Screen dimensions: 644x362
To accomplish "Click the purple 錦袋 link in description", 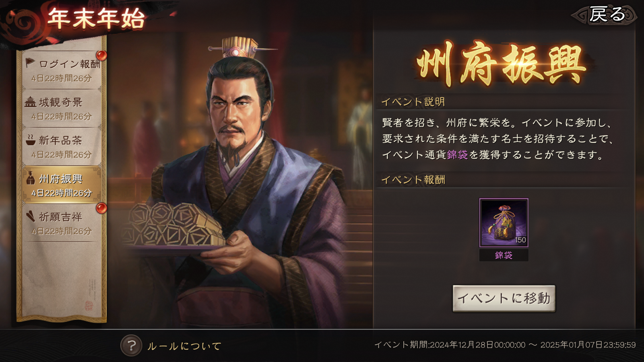I will (457, 155).
